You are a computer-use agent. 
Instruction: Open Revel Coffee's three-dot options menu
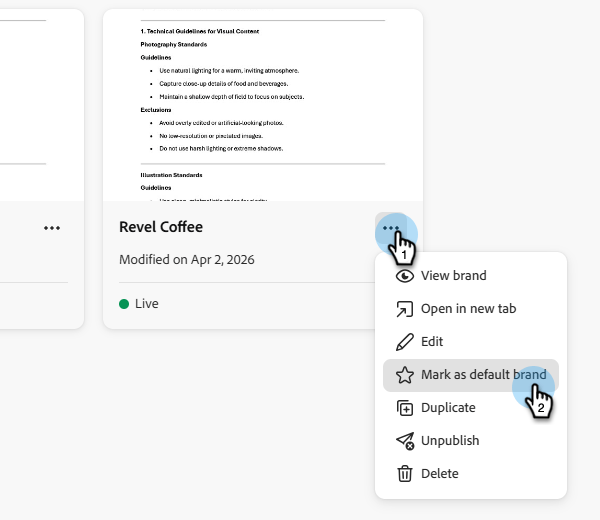tap(390, 228)
